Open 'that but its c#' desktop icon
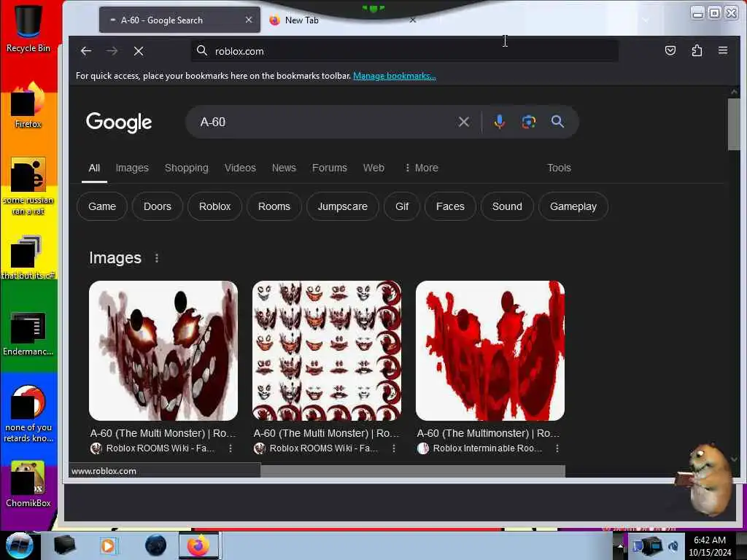 click(x=28, y=257)
